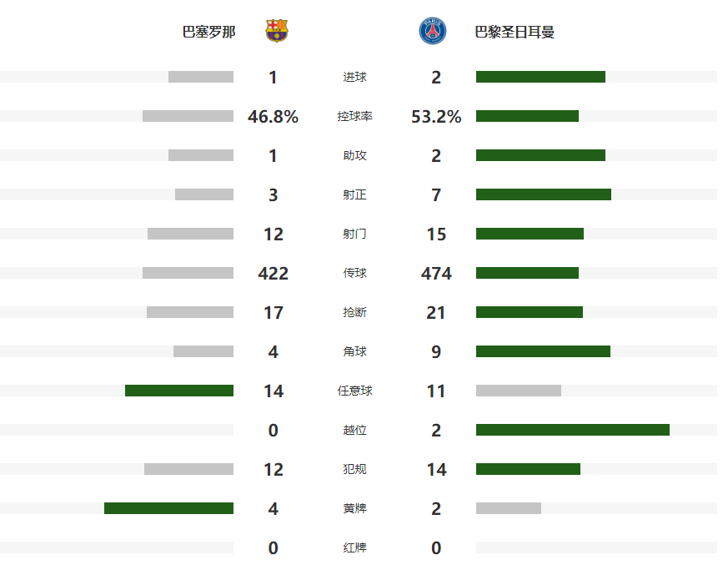Click the 进球 goals label
This screenshot has width=728, height=565.
coord(354,78)
